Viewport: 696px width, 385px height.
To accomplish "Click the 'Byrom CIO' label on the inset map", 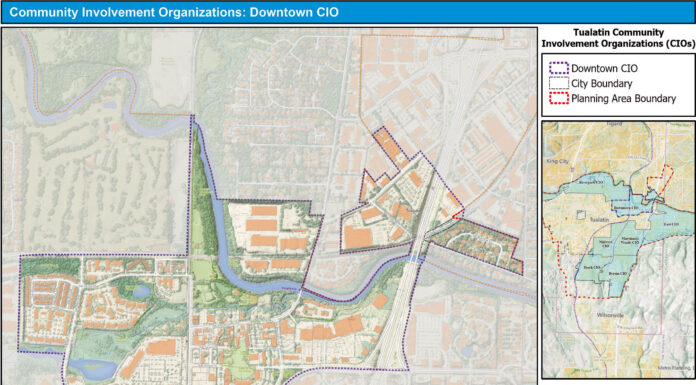I will [618, 273].
